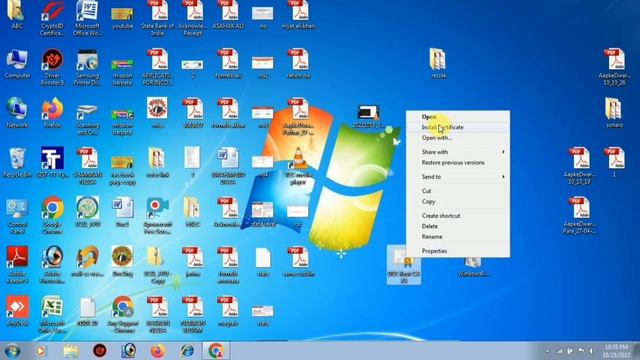Select the AapkeDwar 10_10_26 PDF icon

pyautogui.click(x=614, y=67)
